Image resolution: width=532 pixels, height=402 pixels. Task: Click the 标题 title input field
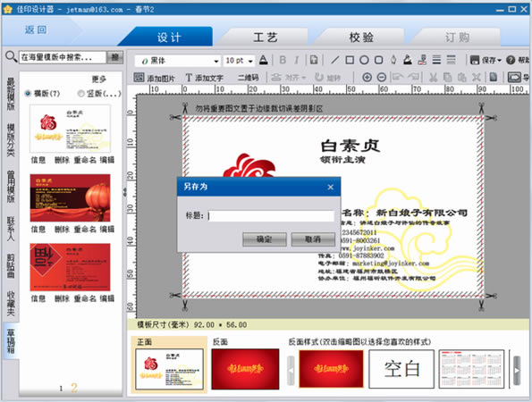[x=271, y=216]
